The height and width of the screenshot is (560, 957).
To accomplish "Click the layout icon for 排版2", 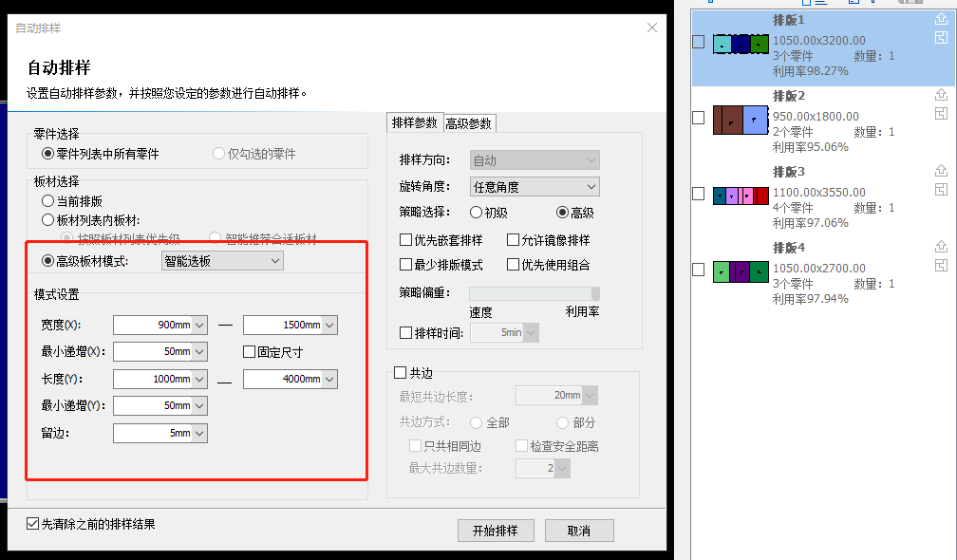I will 941,113.
